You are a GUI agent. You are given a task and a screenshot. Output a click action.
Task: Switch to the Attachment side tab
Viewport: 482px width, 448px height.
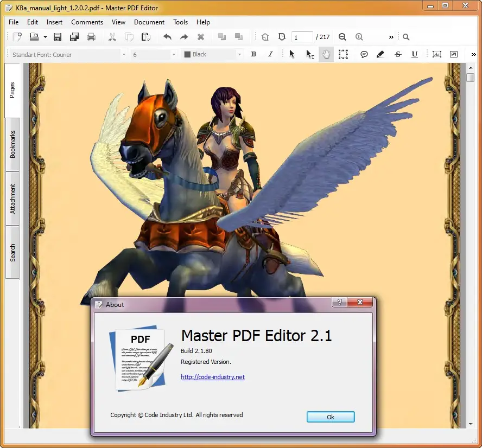[x=12, y=199]
